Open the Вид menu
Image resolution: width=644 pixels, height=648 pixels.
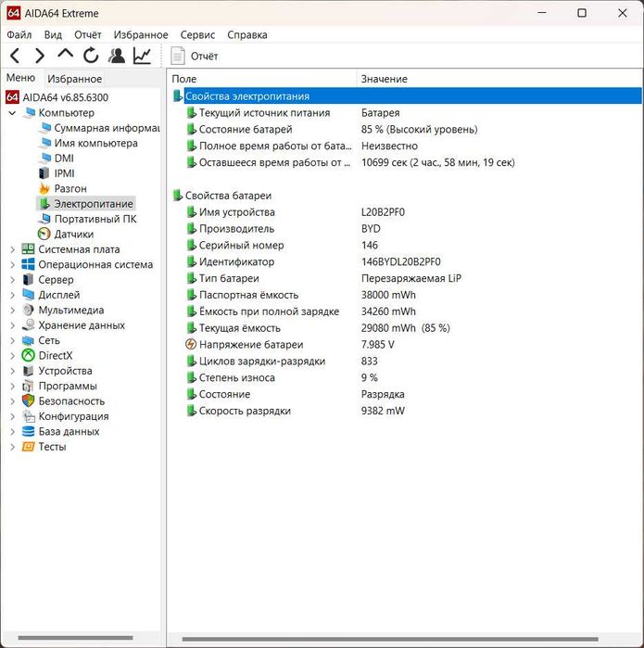[x=53, y=34]
